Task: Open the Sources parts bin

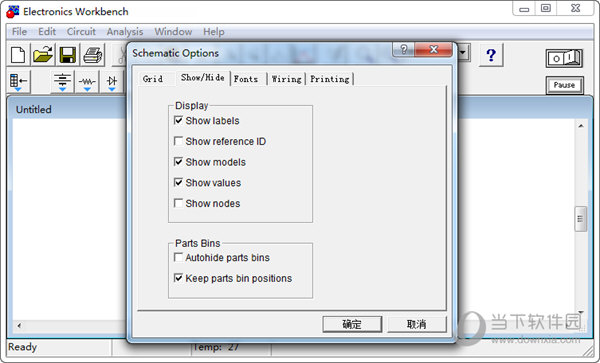Action: pos(62,81)
